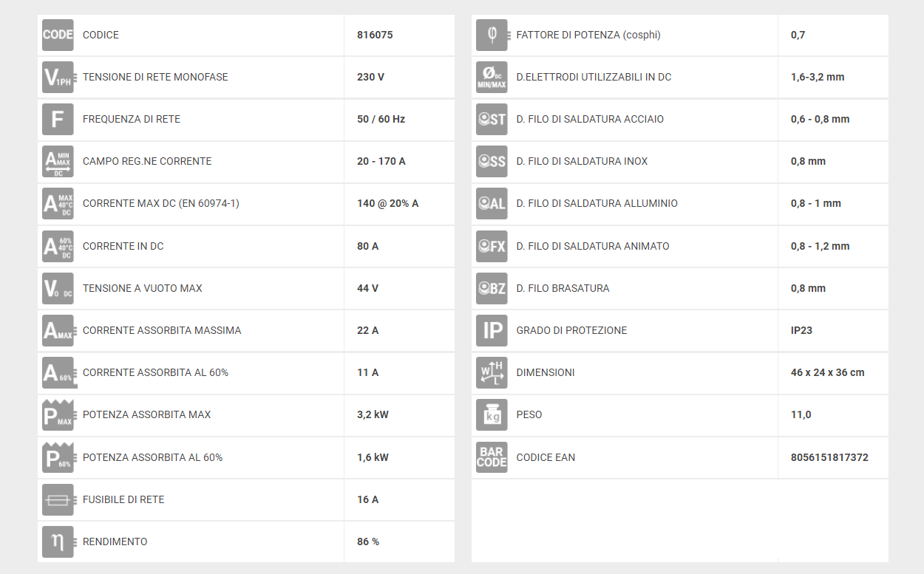Click the fuse icon next to FUSIBILE DI RETE
924x574 pixels.
(x=58, y=499)
